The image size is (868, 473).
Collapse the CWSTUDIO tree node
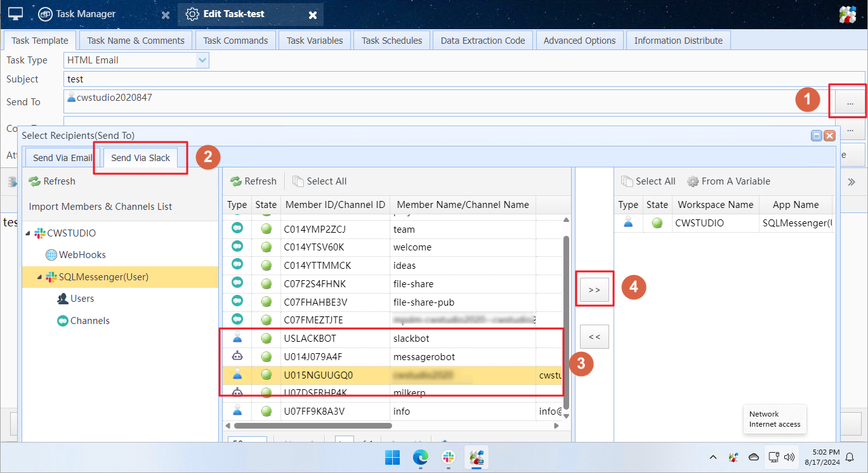29,234
